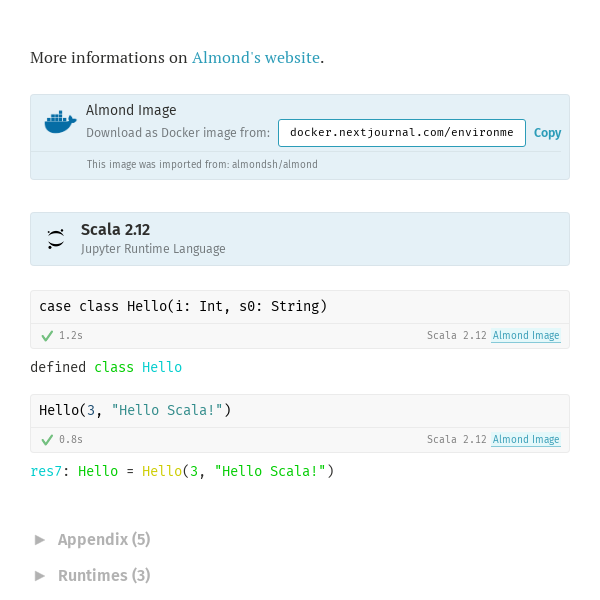Click the Runtimes (3) heading
Image resolution: width=600 pixels, height=600 pixels.
[104, 576]
